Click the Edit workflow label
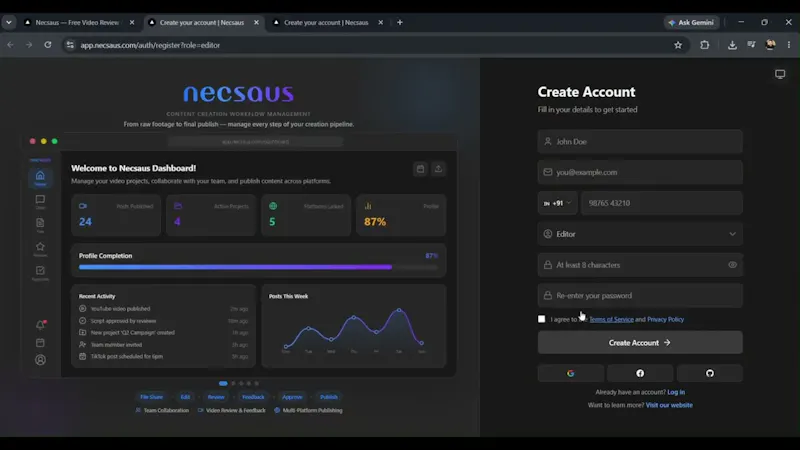 pos(185,397)
